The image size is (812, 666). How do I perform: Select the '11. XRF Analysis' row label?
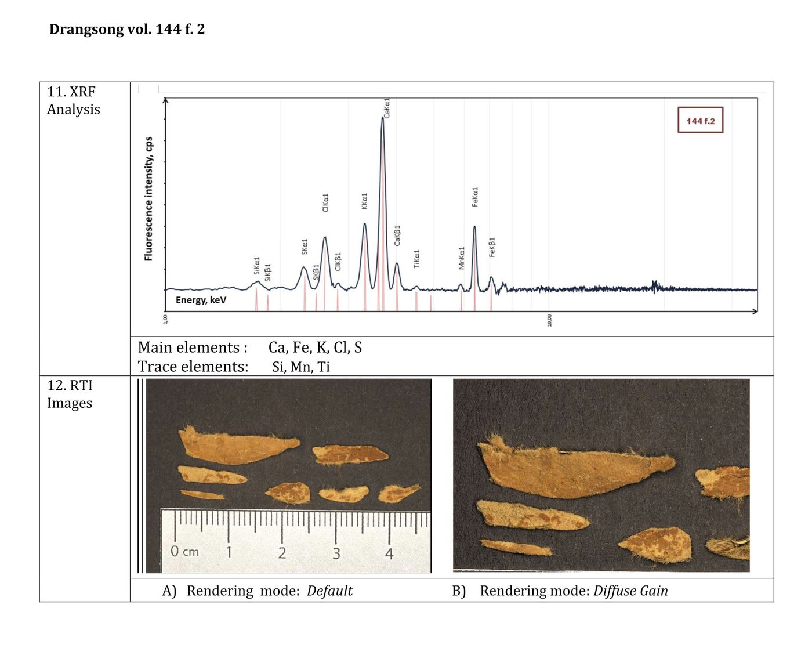tap(74, 100)
